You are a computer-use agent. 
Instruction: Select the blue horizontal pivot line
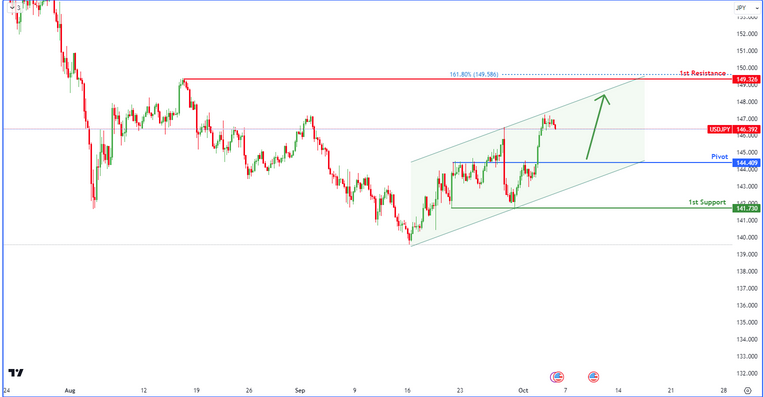[x=592, y=163]
